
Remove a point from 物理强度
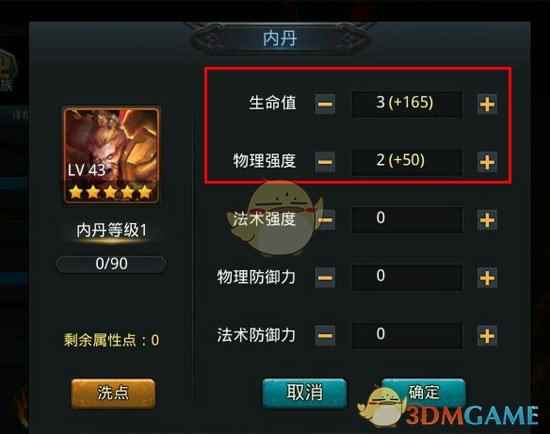point(325,162)
